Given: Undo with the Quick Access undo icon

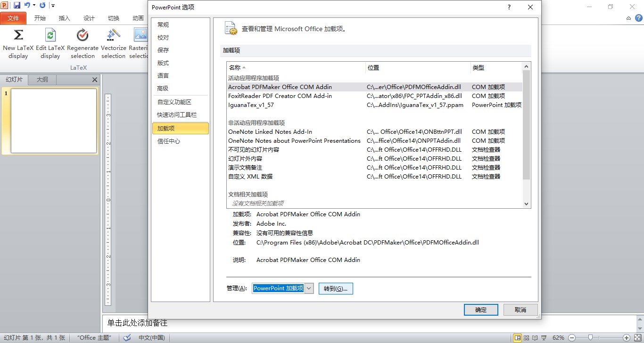Looking at the screenshot, I should (27, 4).
